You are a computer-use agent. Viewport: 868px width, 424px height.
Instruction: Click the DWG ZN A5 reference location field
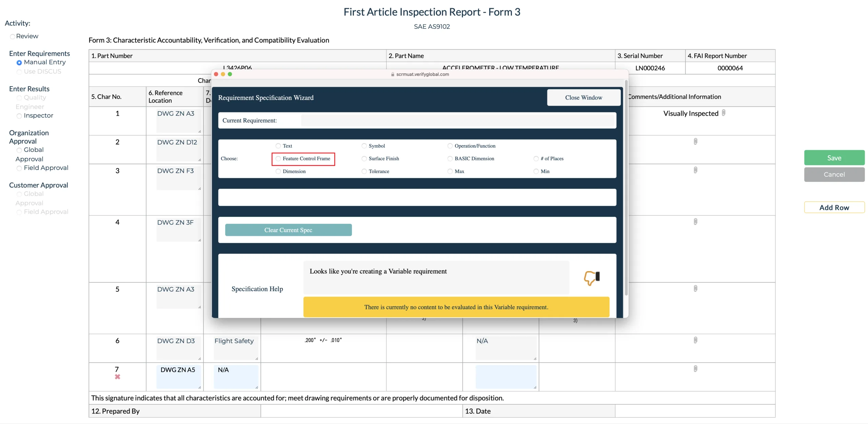coord(179,377)
